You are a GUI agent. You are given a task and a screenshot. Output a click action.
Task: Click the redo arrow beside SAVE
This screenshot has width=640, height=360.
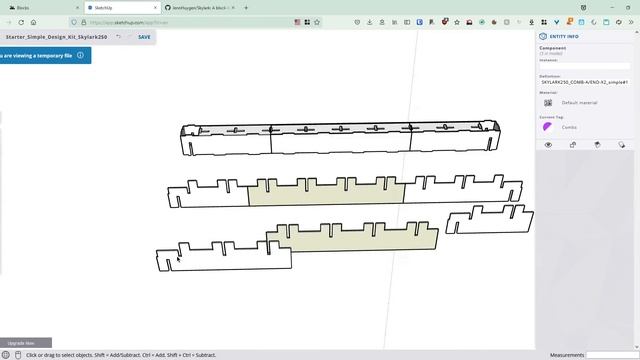coord(130,37)
